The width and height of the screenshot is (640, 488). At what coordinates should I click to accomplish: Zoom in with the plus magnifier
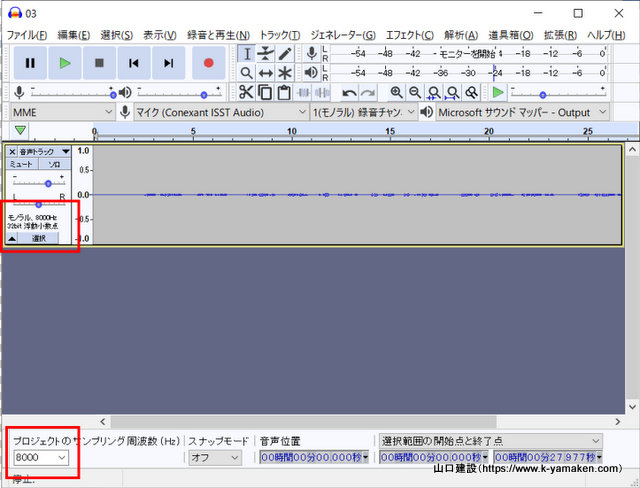pos(396,93)
